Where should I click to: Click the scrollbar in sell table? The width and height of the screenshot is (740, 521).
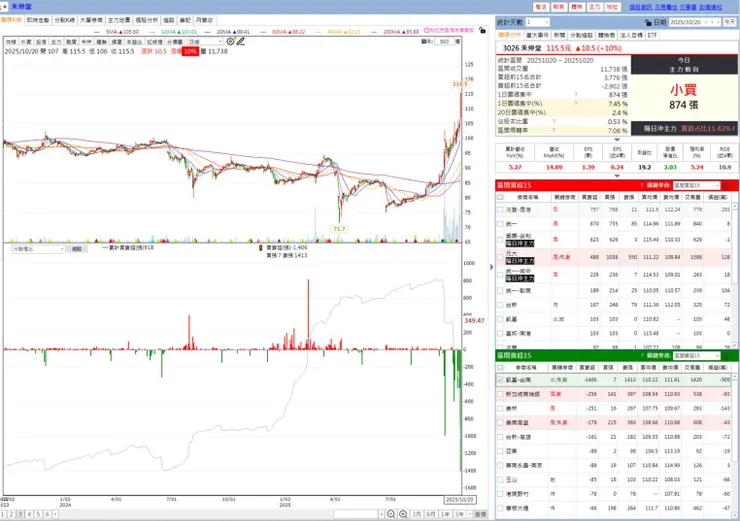(x=735, y=415)
